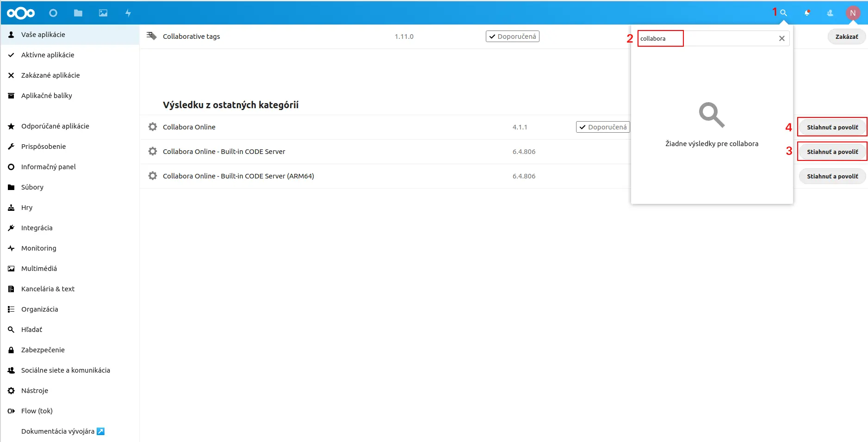868x442 pixels.
Task: Click the person icon beside Vaše aplikácie
Action: 11,35
